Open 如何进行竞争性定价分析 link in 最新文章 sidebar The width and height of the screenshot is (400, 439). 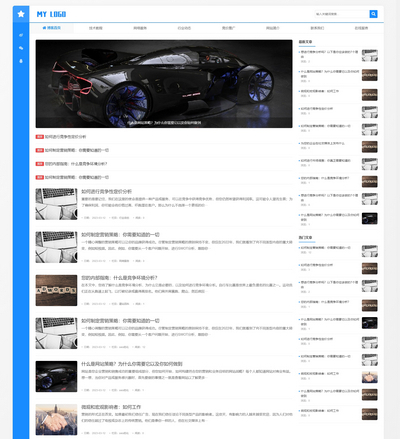(x=317, y=108)
